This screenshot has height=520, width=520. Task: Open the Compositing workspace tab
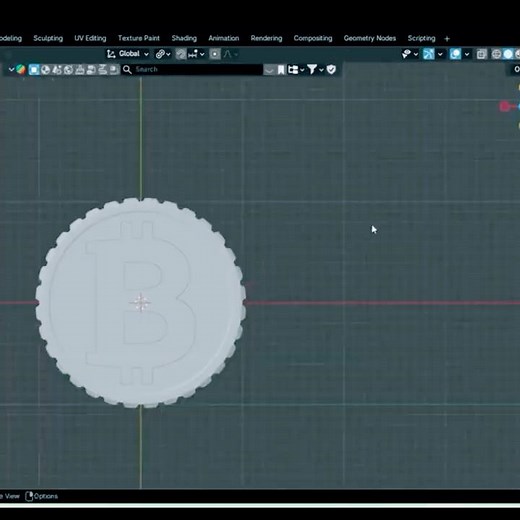tap(313, 38)
